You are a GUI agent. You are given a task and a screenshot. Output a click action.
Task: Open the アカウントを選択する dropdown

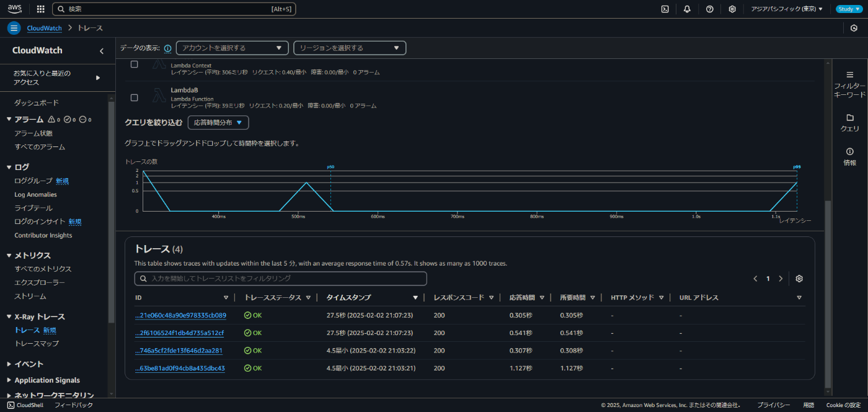[x=232, y=48]
